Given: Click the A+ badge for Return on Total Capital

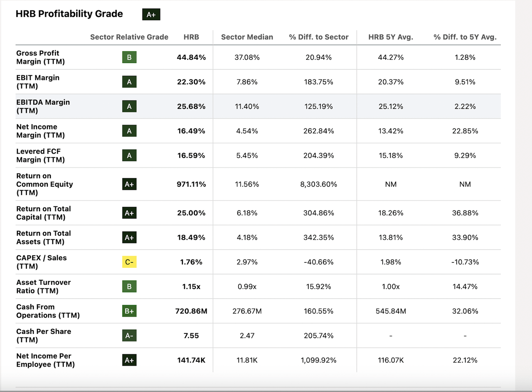Looking at the screenshot, I should (129, 213).
